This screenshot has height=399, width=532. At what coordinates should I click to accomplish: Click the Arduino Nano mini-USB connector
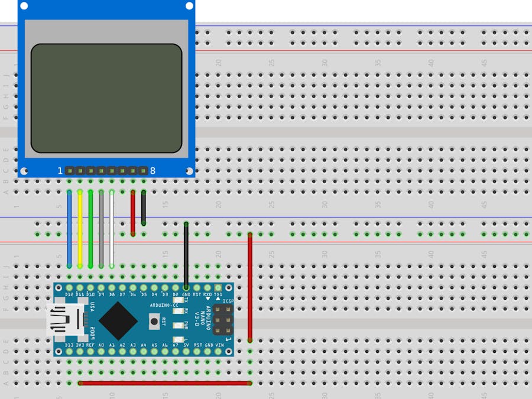pyautogui.click(x=65, y=320)
